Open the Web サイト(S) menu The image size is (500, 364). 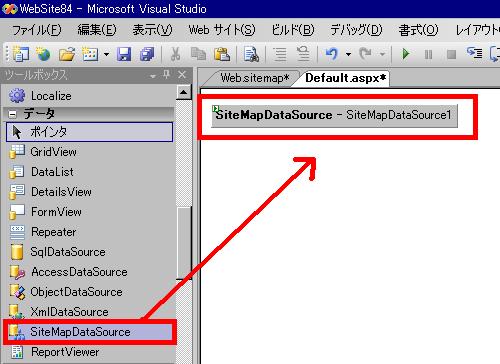pos(222,30)
